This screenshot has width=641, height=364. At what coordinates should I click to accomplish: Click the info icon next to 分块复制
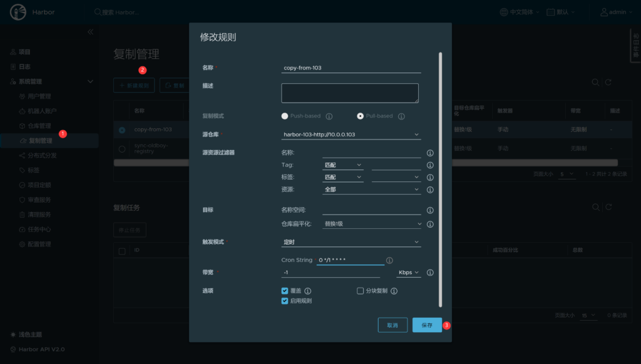click(394, 291)
